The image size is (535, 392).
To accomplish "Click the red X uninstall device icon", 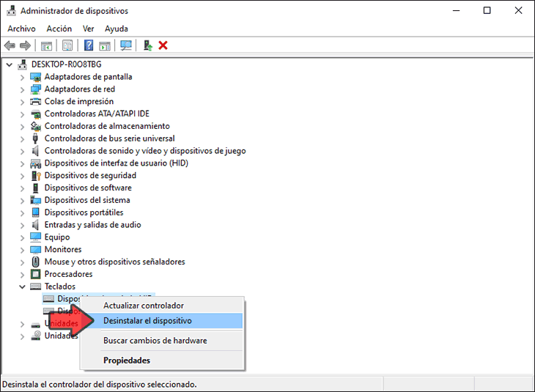I will pos(163,45).
